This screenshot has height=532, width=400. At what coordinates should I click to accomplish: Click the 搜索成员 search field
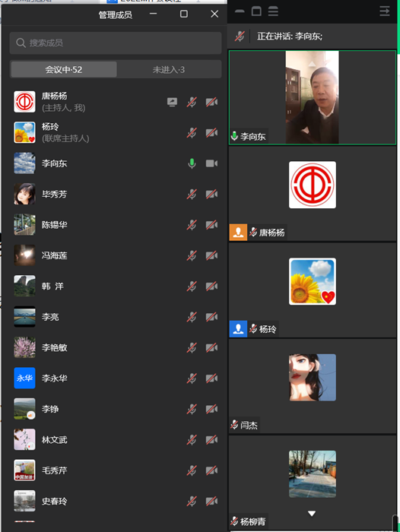pyautogui.click(x=116, y=43)
